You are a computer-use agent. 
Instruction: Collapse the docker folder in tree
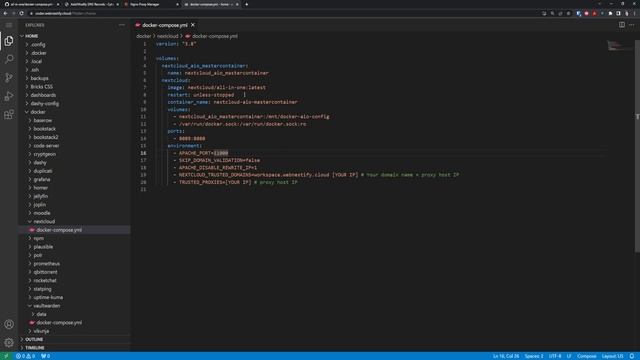[x=75, y=112]
